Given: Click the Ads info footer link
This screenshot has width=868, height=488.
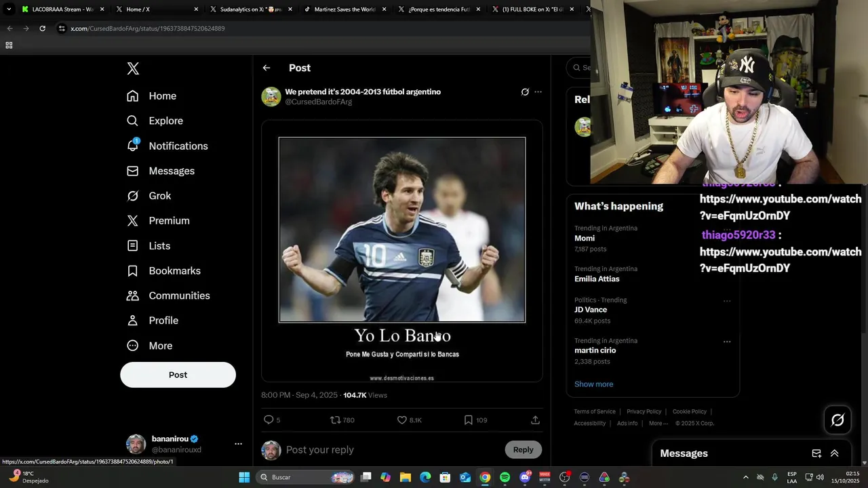Looking at the screenshot, I should pyautogui.click(x=627, y=424).
